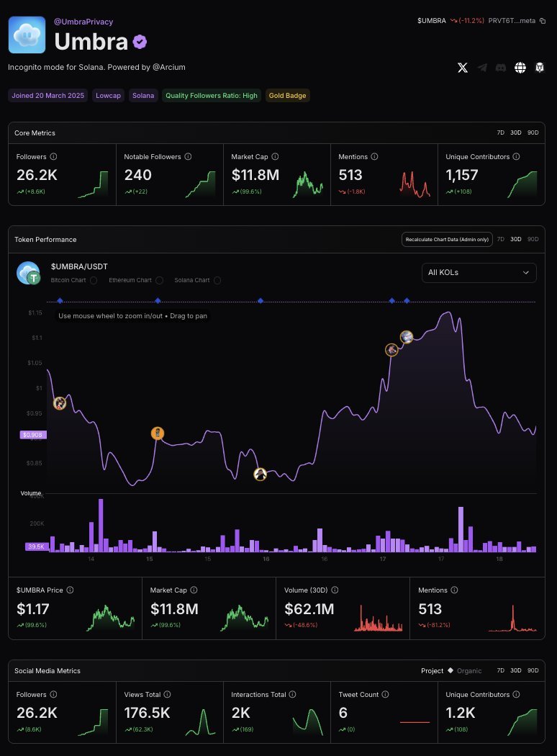557x756 pixels.
Task: Select the Project option
Action: point(433,670)
